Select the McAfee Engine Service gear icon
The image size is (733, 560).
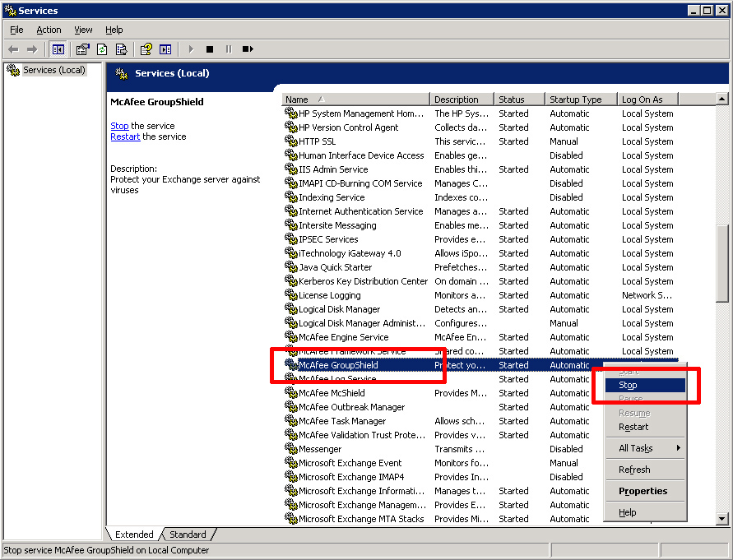coord(290,337)
